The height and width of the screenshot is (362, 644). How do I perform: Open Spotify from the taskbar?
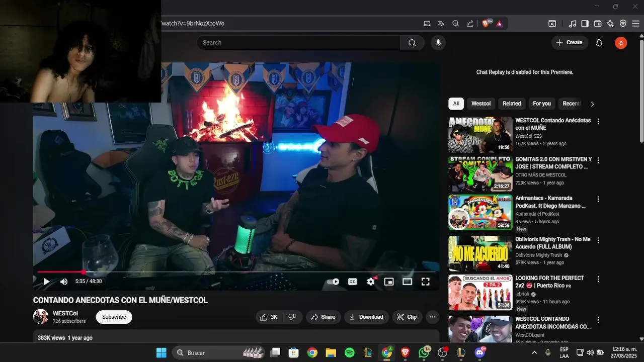pos(350,352)
